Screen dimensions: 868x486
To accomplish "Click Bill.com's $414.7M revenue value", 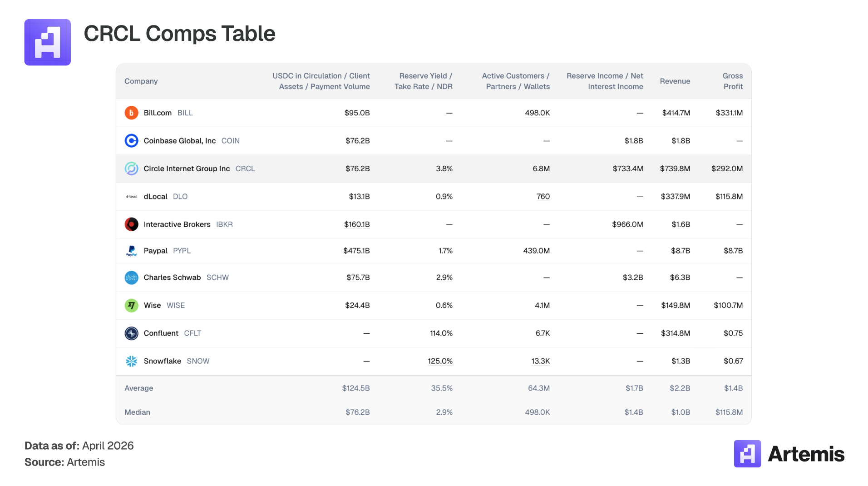I will (x=676, y=113).
